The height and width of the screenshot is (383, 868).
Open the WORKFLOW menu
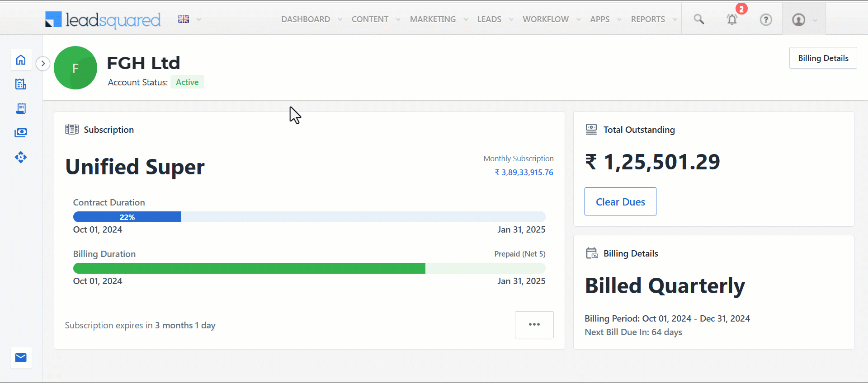click(546, 19)
